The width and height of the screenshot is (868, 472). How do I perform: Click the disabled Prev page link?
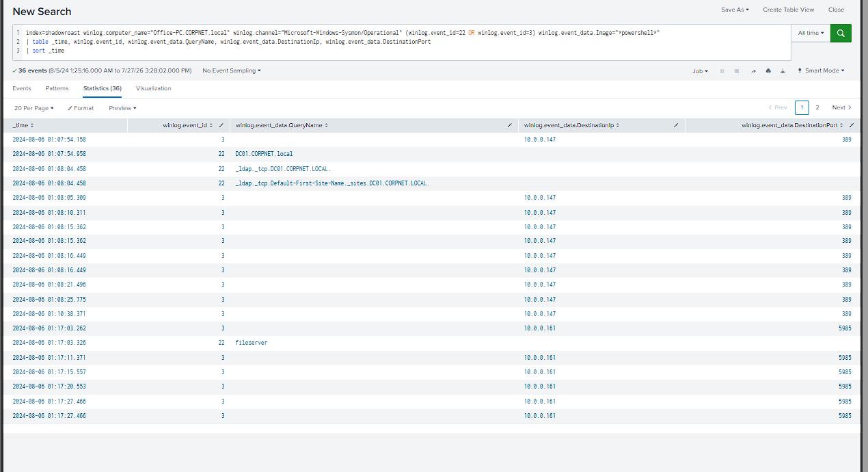tap(778, 107)
